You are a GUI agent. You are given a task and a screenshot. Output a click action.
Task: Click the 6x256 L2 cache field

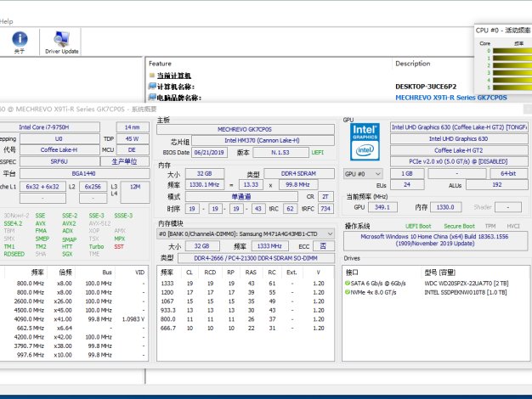click(x=93, y=187)
